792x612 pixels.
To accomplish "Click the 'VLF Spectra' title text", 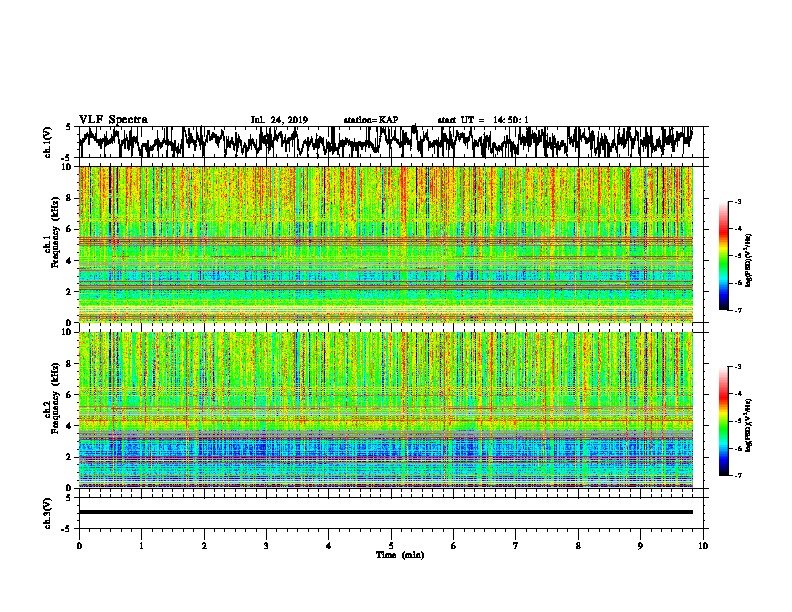I will [113, 120].
